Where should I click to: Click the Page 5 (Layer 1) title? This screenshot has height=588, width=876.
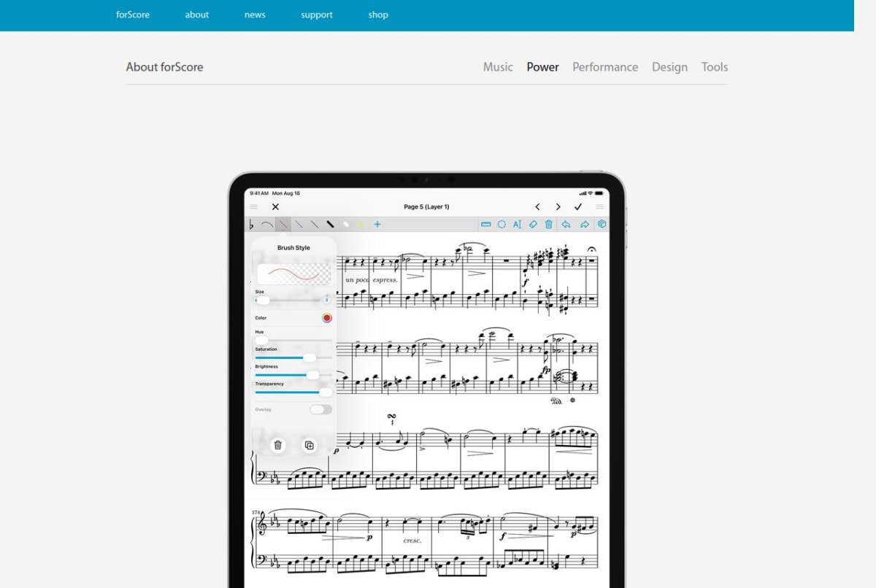pyautogui.click(x=426, y=207)
